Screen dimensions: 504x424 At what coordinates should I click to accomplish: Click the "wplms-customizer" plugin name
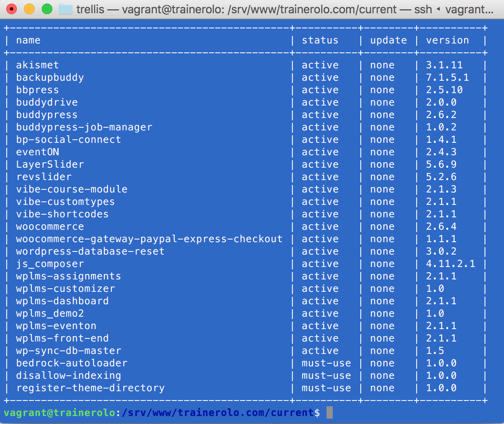coord(66,288)
